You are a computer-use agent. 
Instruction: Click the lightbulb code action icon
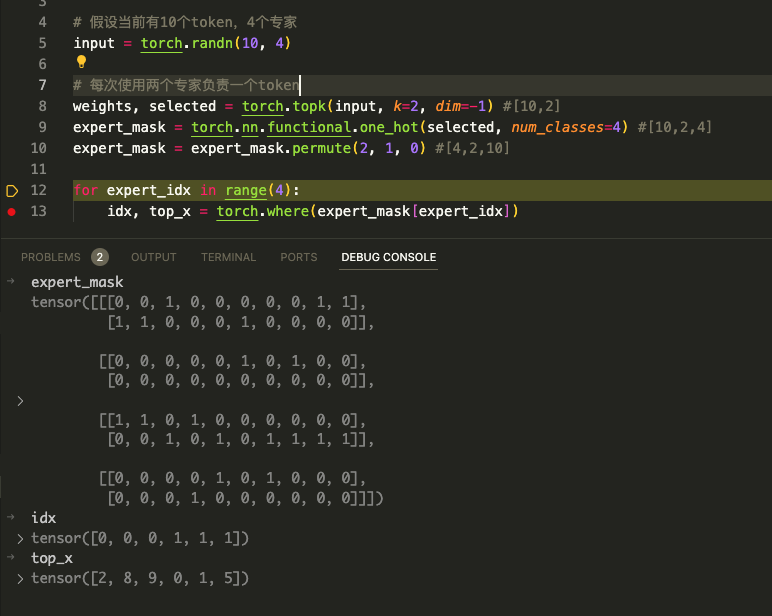[82, 63]
